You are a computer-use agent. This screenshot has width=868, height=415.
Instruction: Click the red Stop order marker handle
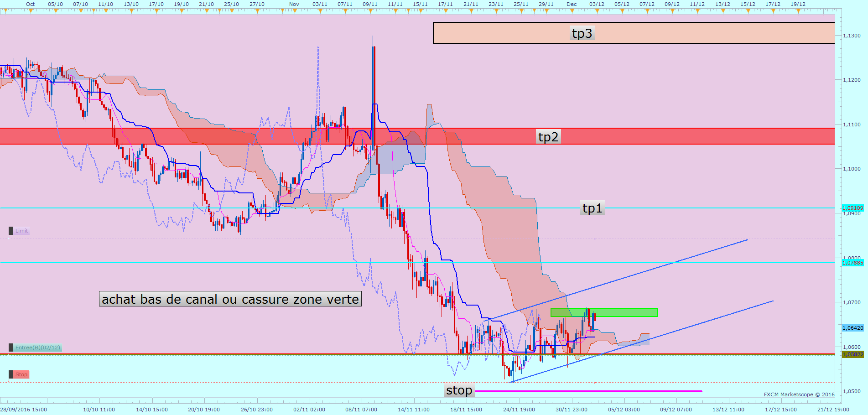point(11,375)
